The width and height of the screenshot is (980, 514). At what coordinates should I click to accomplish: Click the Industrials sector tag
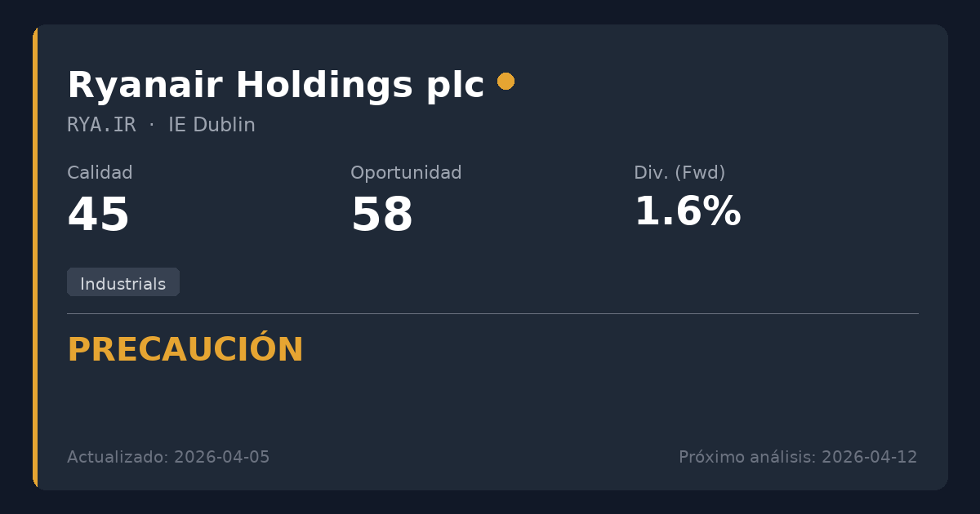[x=122, y=283]
